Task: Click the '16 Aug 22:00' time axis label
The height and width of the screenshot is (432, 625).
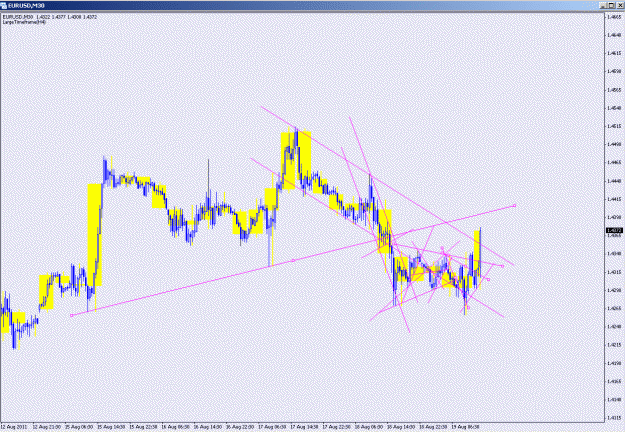Action: [x=240, y=426]
